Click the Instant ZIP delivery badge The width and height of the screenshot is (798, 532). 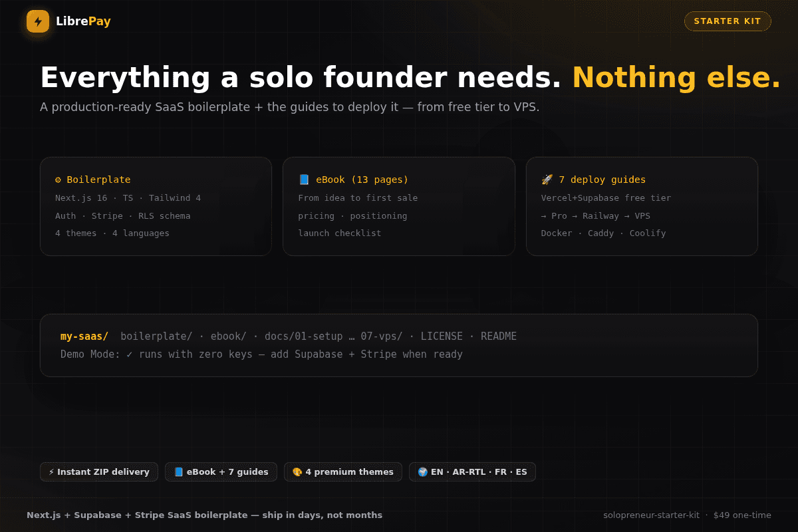tap(99, 472)
